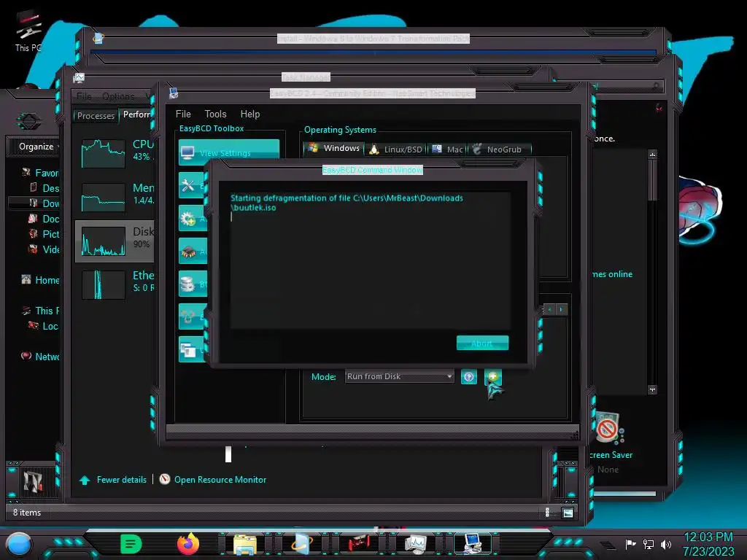The width and height of the screenshot is (747, 560).
Task: Click the Screen Saver link in Personalization
Action: click(x=611, y=455)
